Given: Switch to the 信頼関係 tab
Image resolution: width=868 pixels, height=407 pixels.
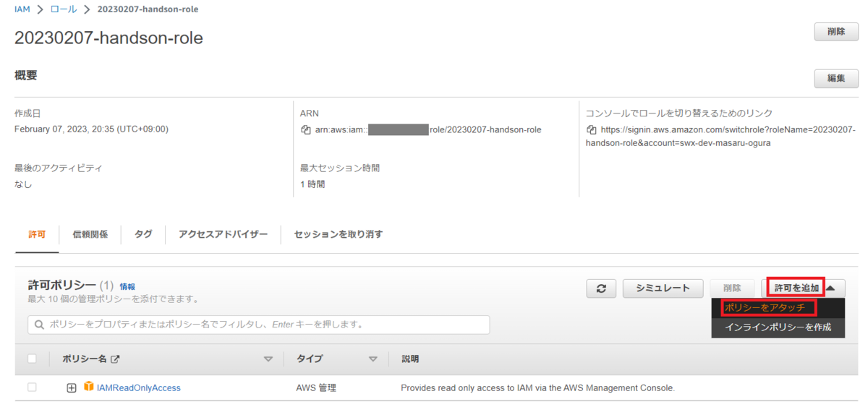Looking at the screenshot, I should [90, 234].
